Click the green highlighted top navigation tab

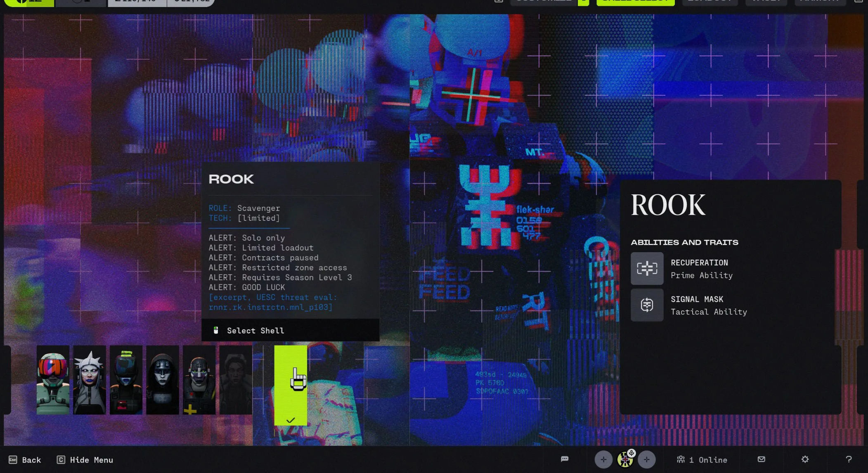click(635, 2)
